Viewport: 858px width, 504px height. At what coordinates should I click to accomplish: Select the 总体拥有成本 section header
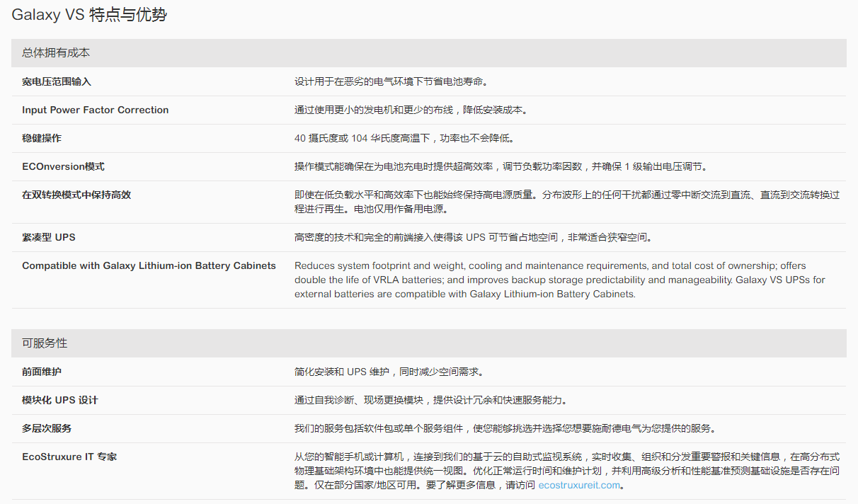56,53
